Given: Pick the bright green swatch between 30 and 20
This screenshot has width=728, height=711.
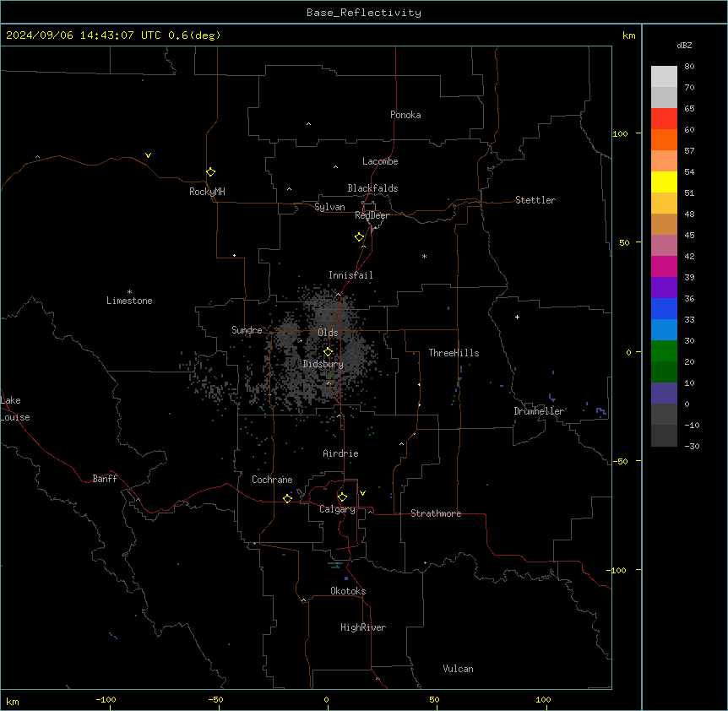Looking at the screenshot, I should [664, 351].
